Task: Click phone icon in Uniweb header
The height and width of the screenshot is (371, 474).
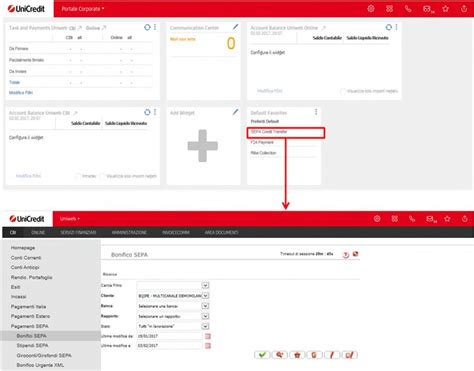Action: click(x=412, y=219)
